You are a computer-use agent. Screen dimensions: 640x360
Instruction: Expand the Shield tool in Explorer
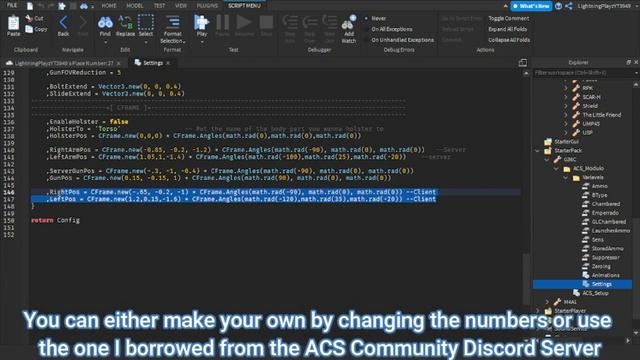click(566, 106)
